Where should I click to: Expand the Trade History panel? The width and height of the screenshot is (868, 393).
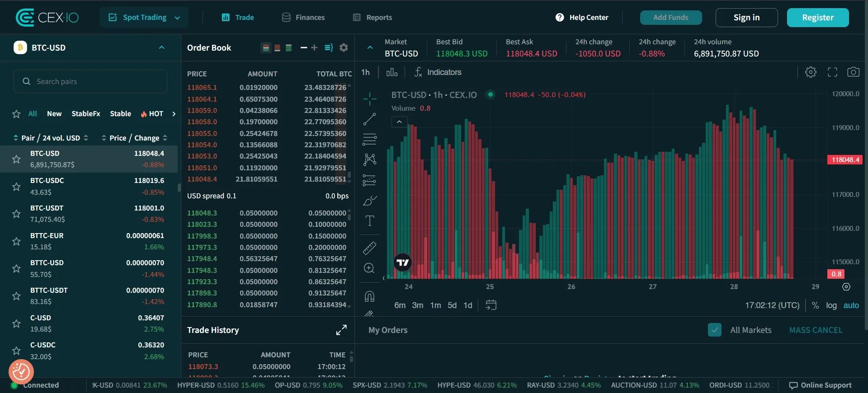click(341, 330)
